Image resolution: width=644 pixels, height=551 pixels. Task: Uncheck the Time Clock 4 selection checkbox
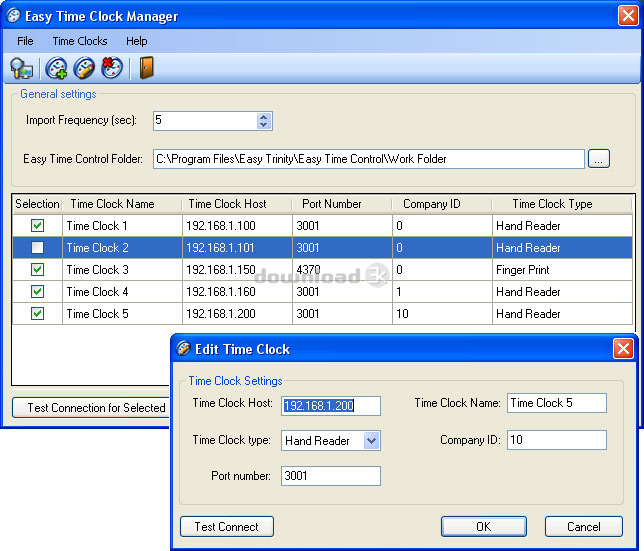(x=37, y=292)
